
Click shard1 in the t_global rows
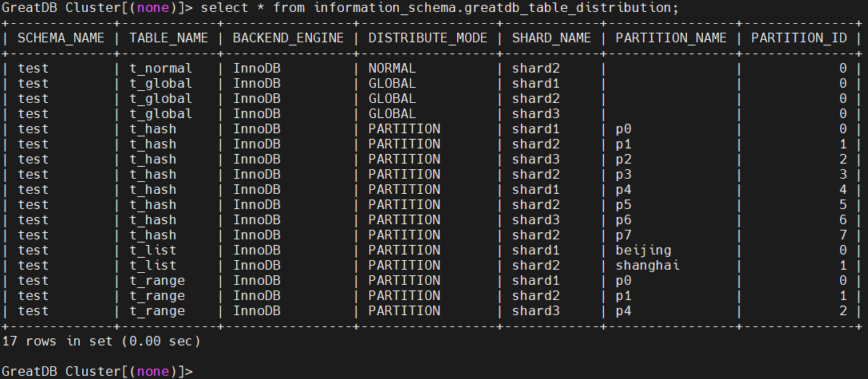[536, 84]
